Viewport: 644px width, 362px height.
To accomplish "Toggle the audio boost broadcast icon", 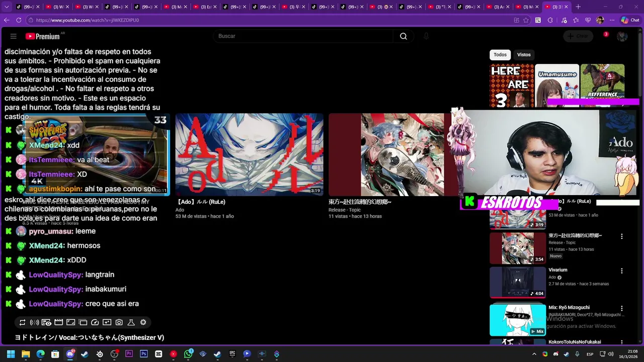I will tap(34, 322).
